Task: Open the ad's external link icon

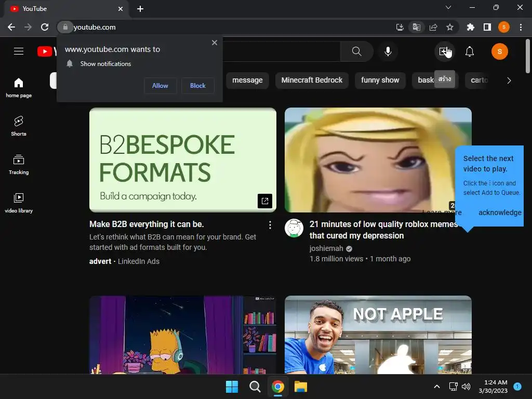Action: click(x=264, y=201)
